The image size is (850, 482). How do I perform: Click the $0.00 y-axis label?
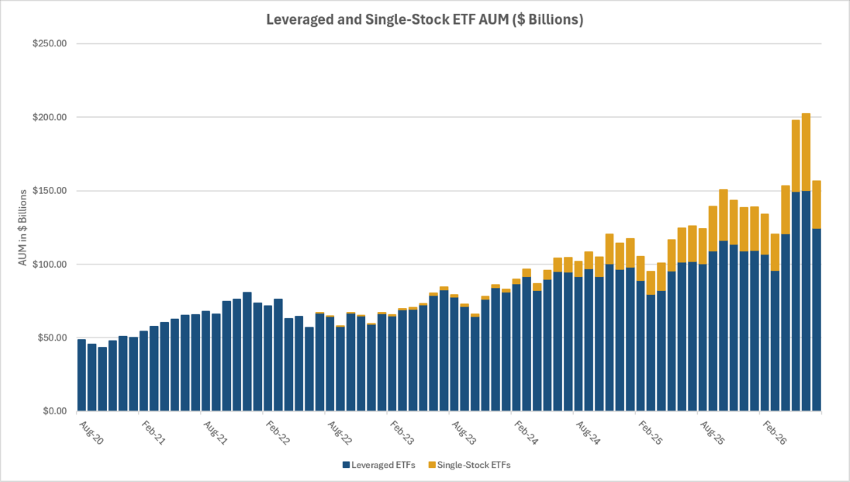coord(54,411)
